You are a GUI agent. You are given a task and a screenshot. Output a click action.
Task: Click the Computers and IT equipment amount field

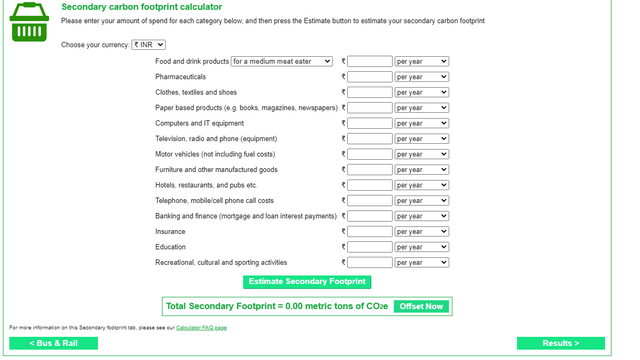click(x=370, y=123)
